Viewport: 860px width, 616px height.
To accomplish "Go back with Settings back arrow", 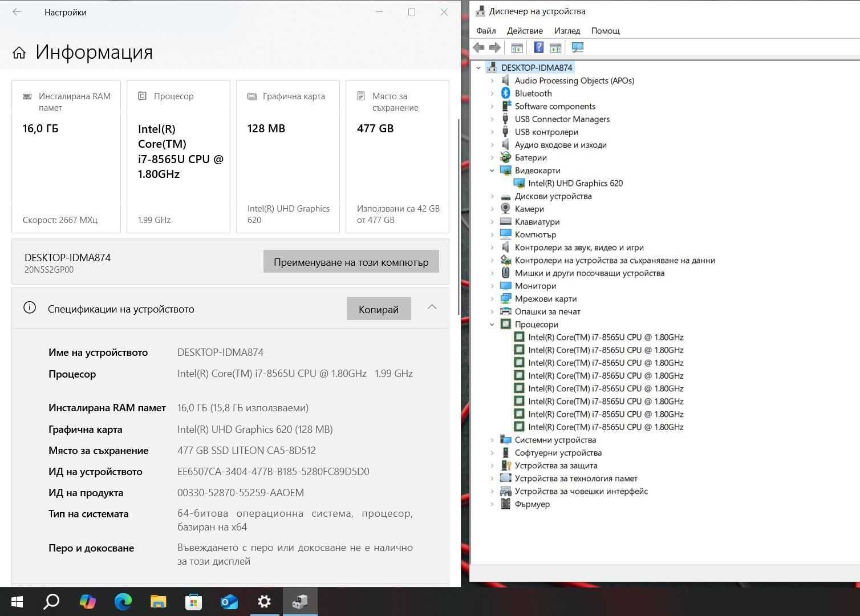I will (x=17, y=12).
